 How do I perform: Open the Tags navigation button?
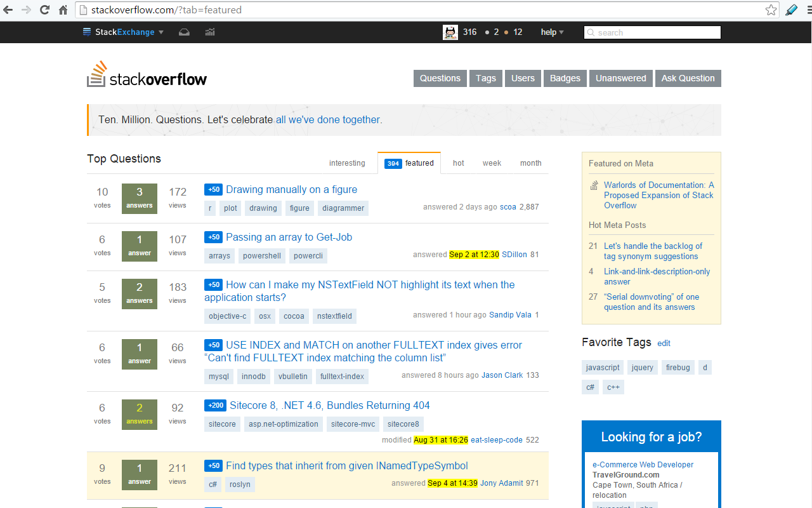point(486,78)
